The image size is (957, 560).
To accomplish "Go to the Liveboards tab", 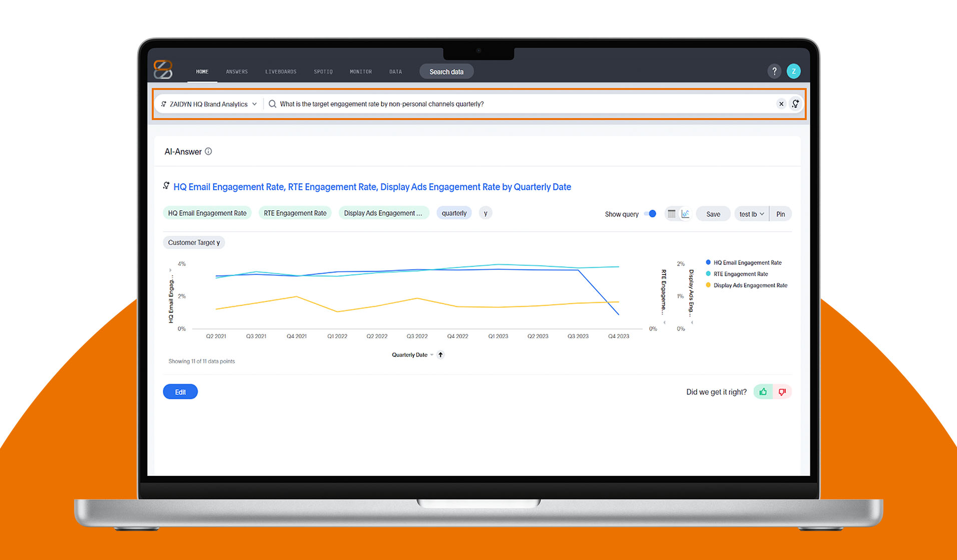I will (280, 72).
